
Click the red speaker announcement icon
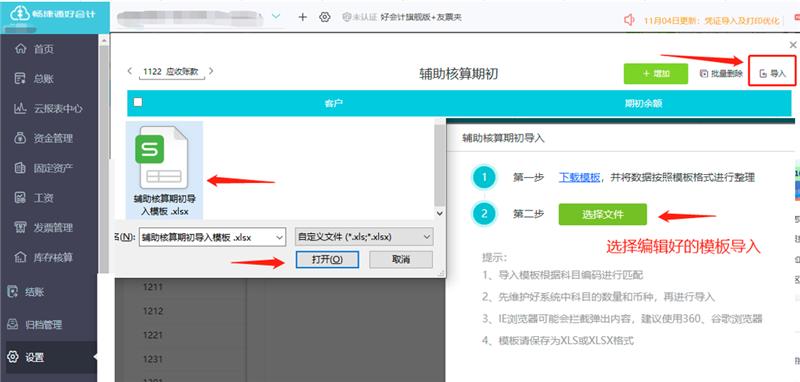point(629,20)
